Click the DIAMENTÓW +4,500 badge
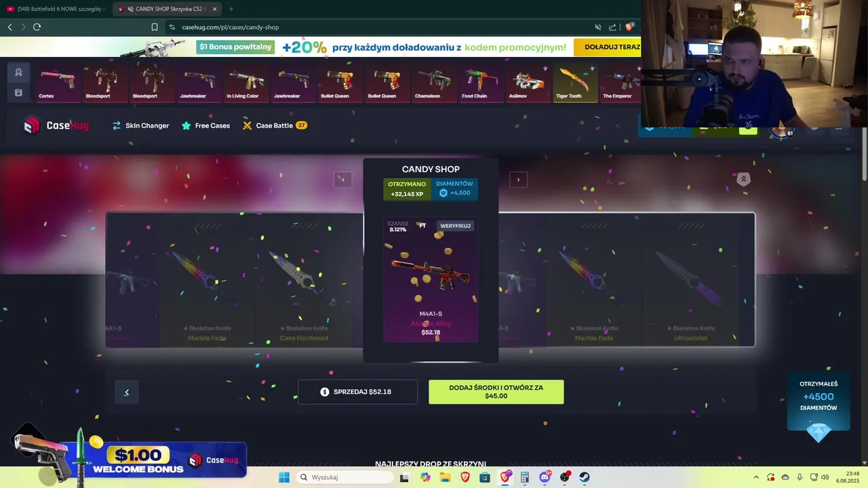Viewport: 868px width, 488px height. pos(454,189)
